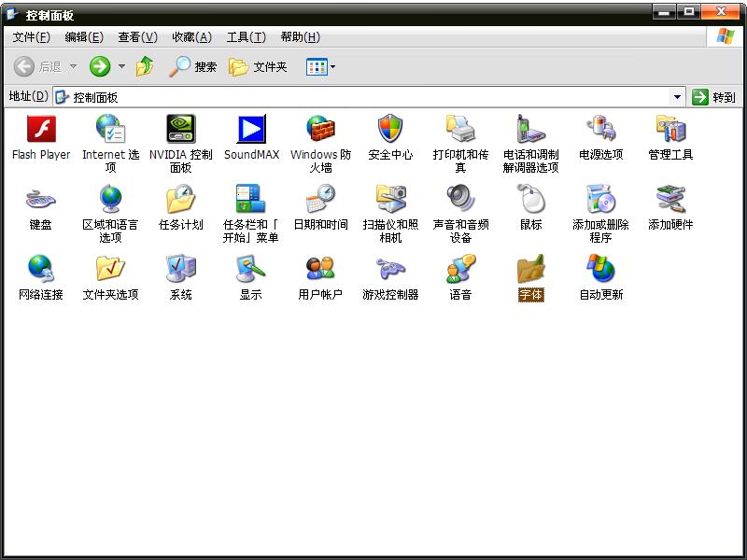
Task: Toggle the 文件夹 folders pane button
Action: coord(258,66)
